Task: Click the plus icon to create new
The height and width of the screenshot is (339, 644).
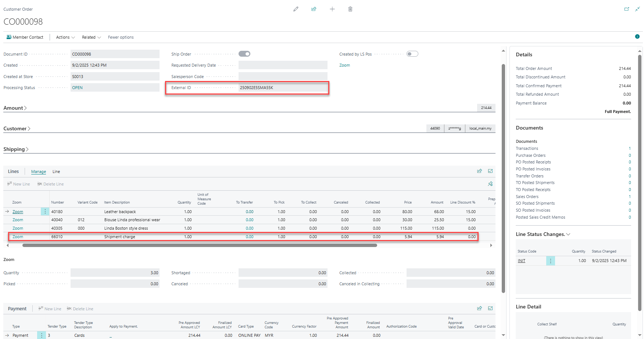Action: (332, 9)
